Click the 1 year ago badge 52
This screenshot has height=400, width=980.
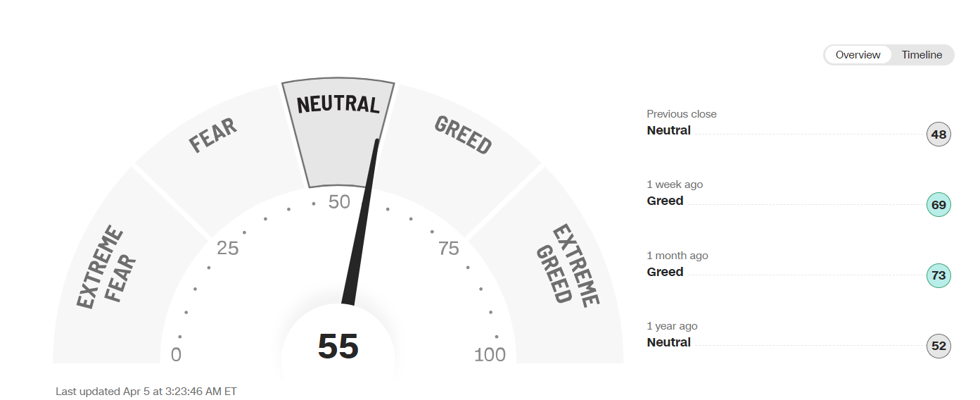click(938, 346)
